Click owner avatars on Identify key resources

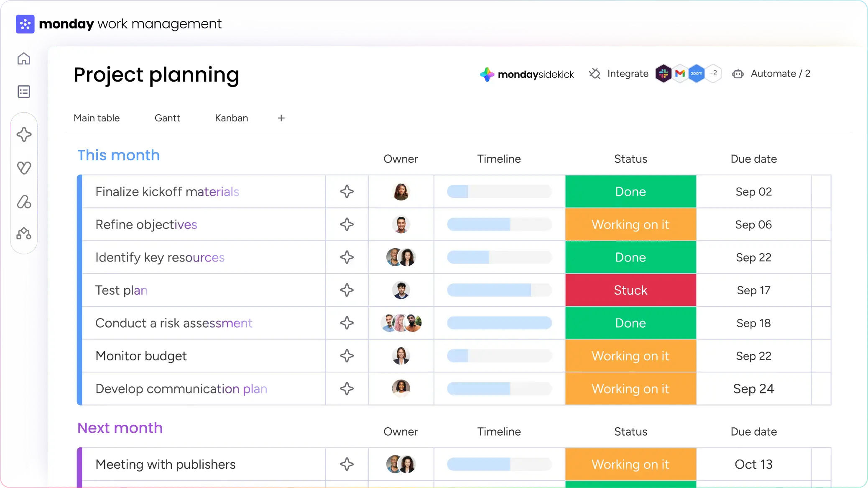tap(401, 257)
